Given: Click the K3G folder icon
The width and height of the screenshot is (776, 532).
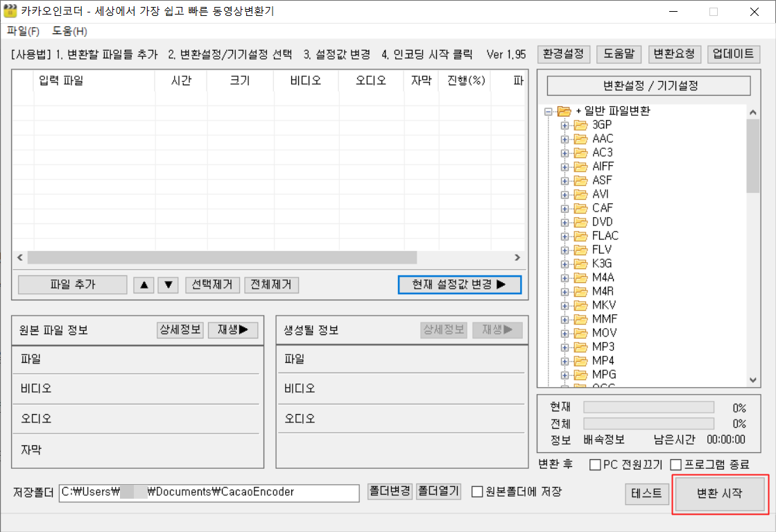Looking at the screenshot, I should (580, 264).
